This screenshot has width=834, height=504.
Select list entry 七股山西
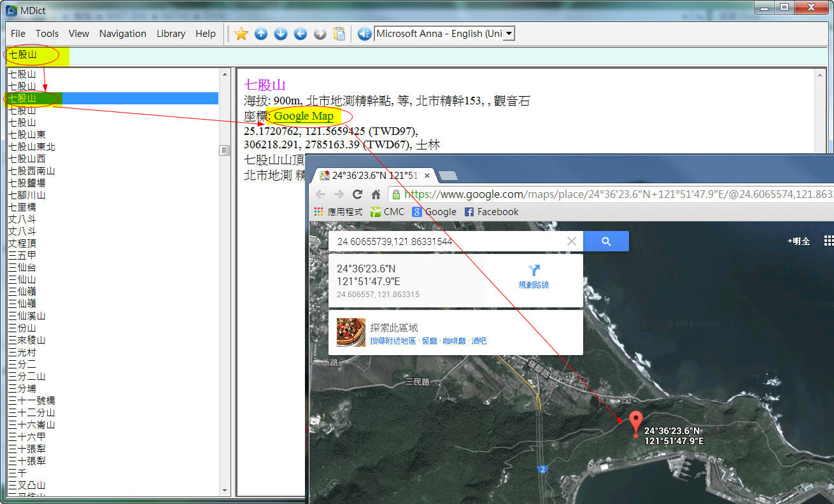[x=27, y=159]
